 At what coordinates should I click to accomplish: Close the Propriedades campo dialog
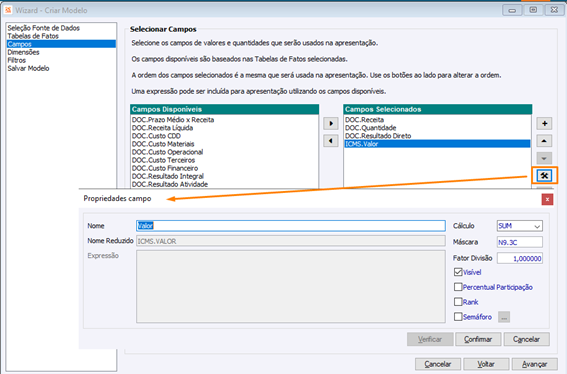tap(547, 199)
